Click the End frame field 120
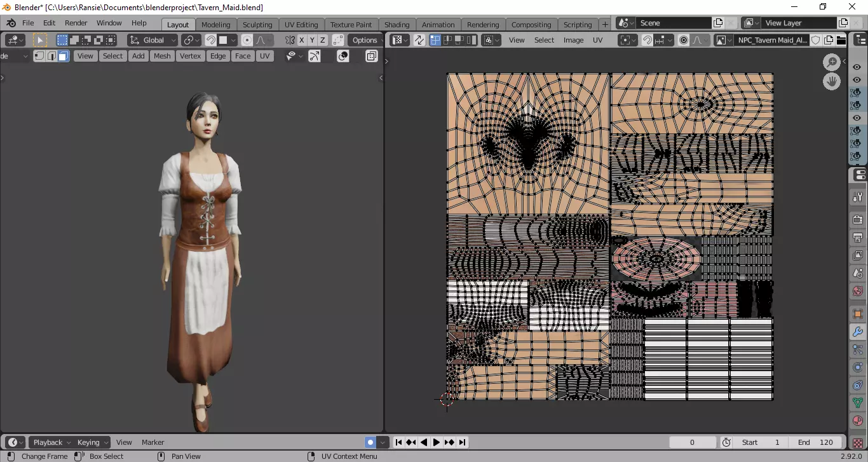Image resolution: width=868 pixels, height=462 pixels. [x=816, y=442]
